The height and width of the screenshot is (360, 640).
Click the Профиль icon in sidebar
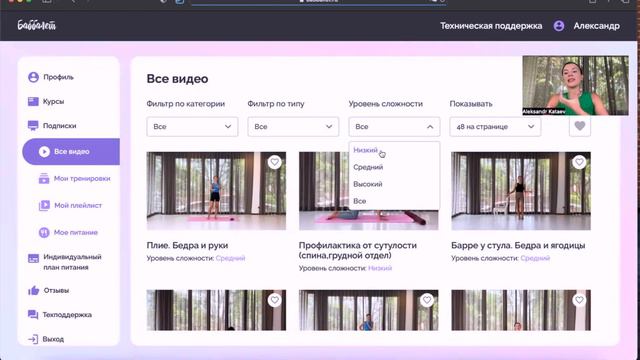point(33,77)
